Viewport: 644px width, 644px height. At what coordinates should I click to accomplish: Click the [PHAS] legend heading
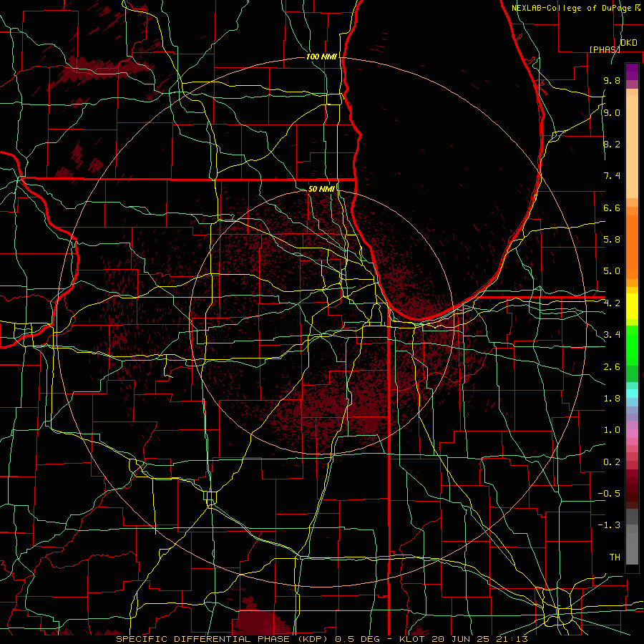[x=605, y=49]
